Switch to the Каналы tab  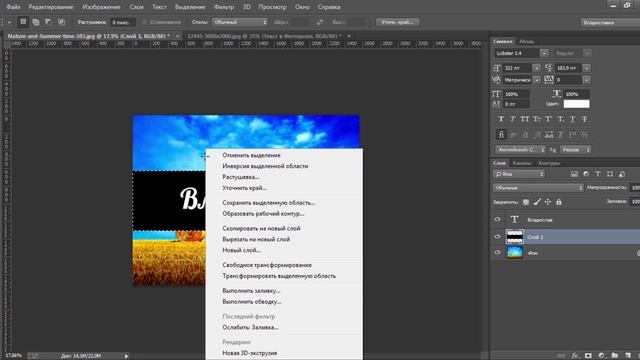pos(522,163)
